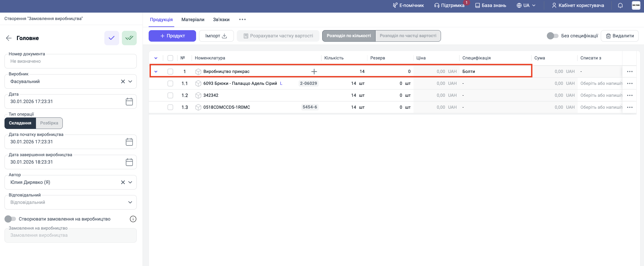
Task: Collapse the Виробництво прикрас row
Action: [x=156, y=72]
